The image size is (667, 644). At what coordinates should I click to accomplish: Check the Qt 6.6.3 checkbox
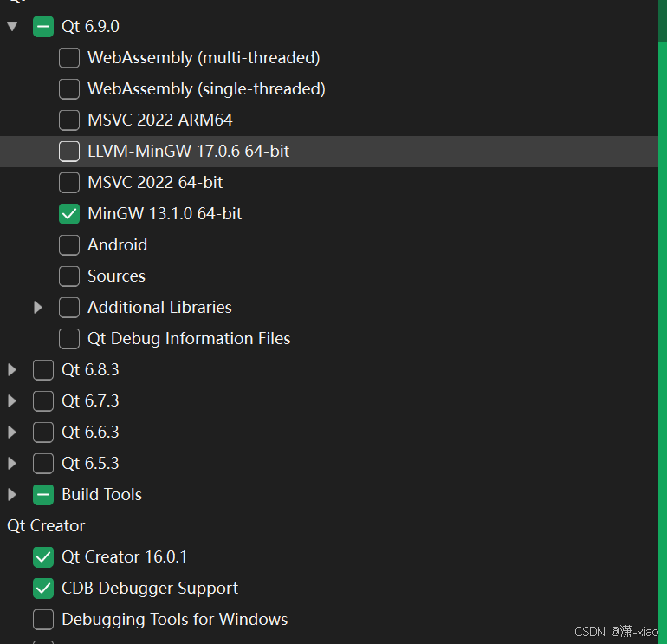tap(43, 433)
